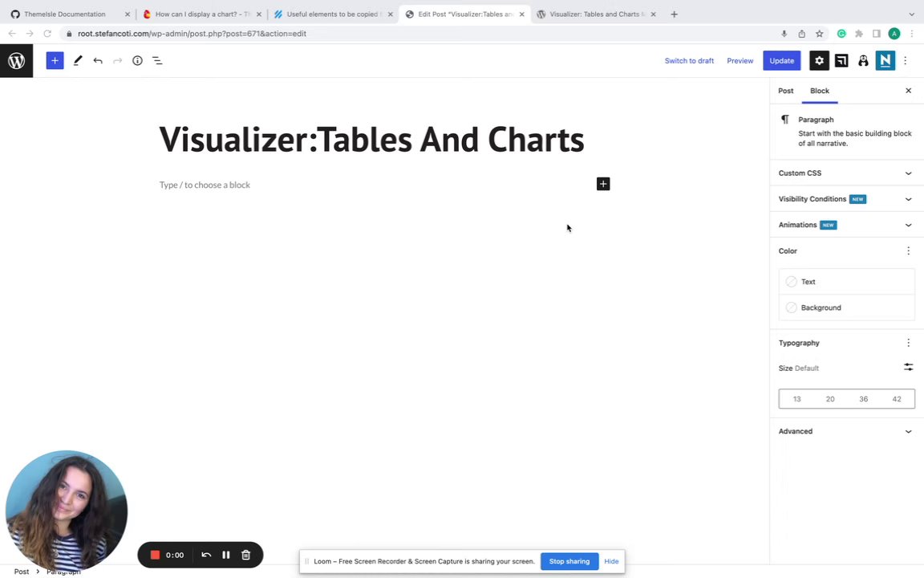This screenshot has height=578, width=924.
Task: Open the List View icon
Action: [x=157, y=61]
